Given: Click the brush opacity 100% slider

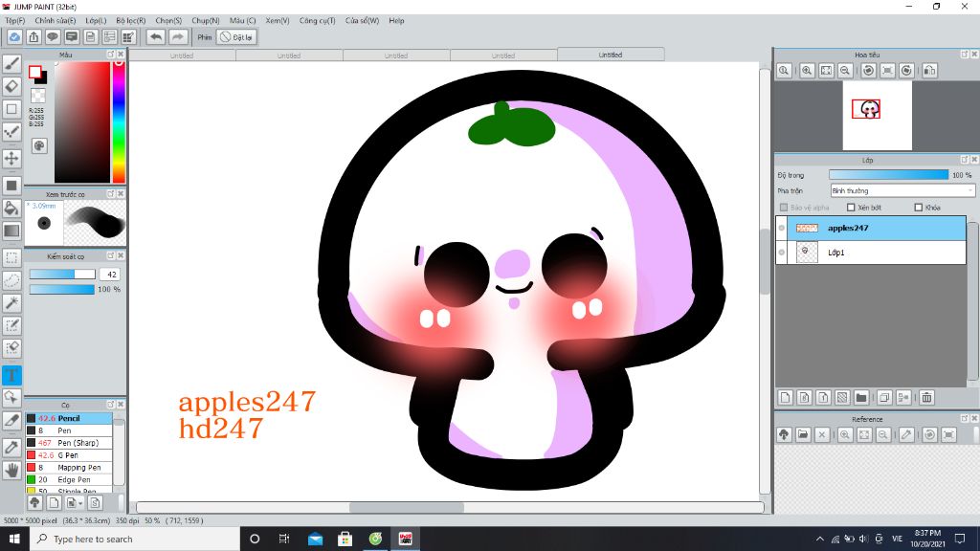Looking at the screenshot, I should (x=62, y=289).
